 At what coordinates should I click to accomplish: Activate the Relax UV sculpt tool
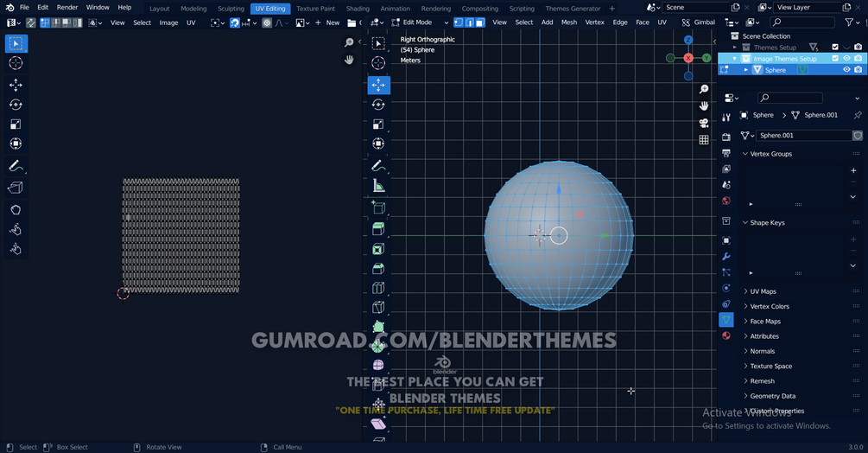pyautogui.click(x=16, y=229)
